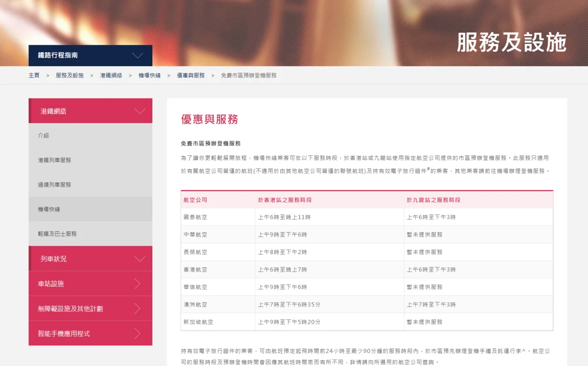Click the 服務及設施 banner title

click(x=511, y=42)
